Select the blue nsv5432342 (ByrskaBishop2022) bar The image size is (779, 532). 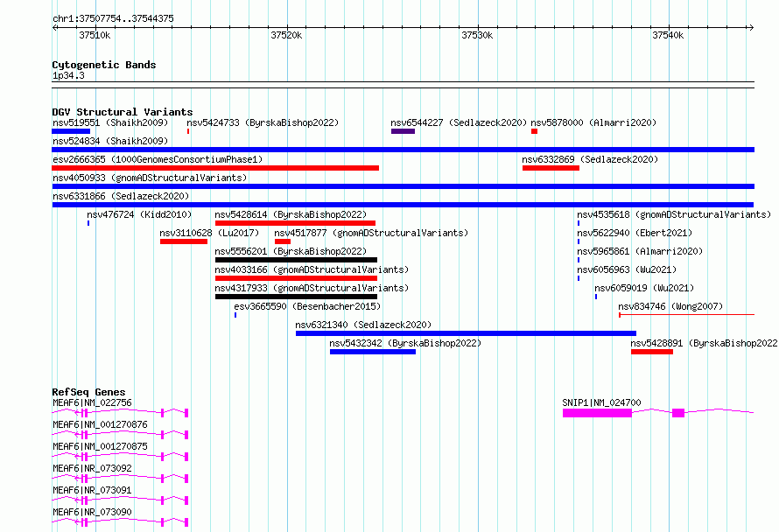pyautogui.click(x=373, y=352)
